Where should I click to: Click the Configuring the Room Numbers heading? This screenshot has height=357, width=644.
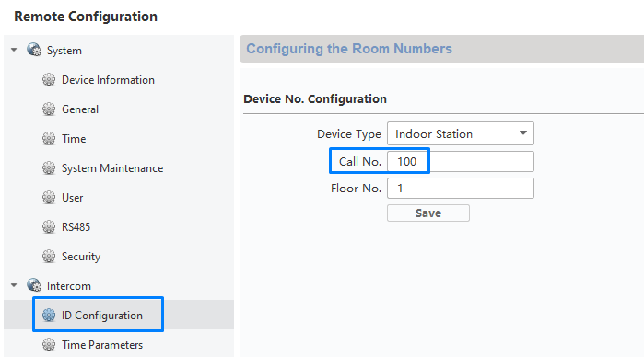(x=349, y=49)
